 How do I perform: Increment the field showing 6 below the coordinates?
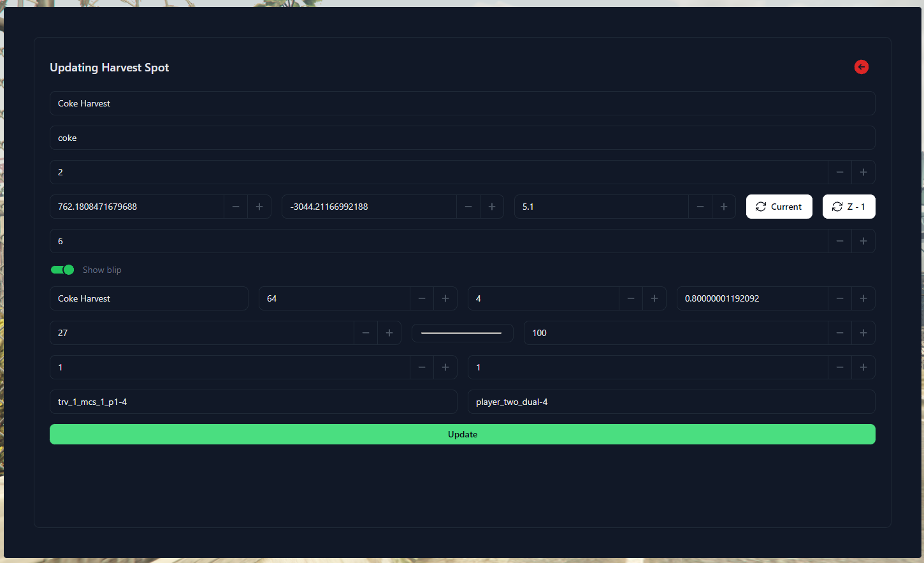click(x=863, y=240)
